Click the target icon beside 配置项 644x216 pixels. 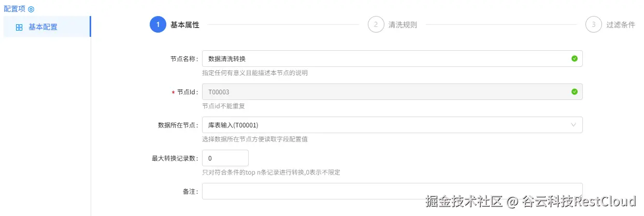31,9
